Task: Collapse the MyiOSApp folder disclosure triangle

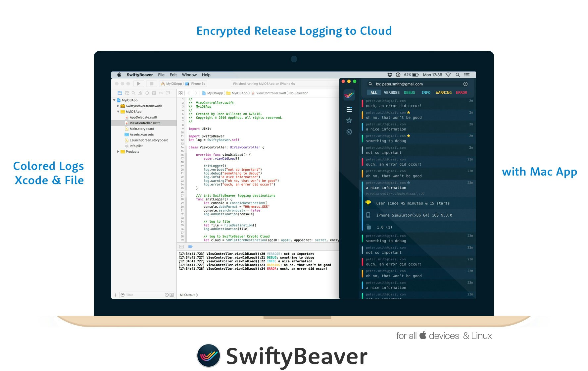Action: coord(118,112)
